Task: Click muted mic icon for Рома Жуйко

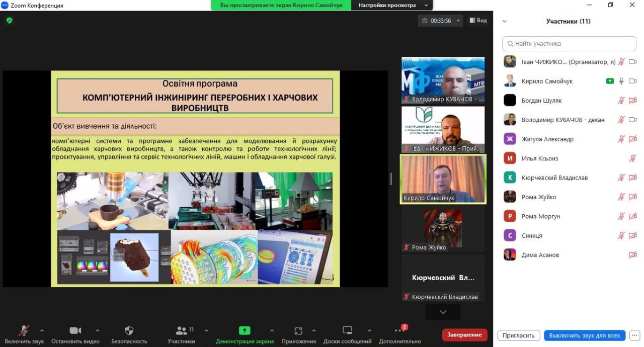Action: (621, 197)
